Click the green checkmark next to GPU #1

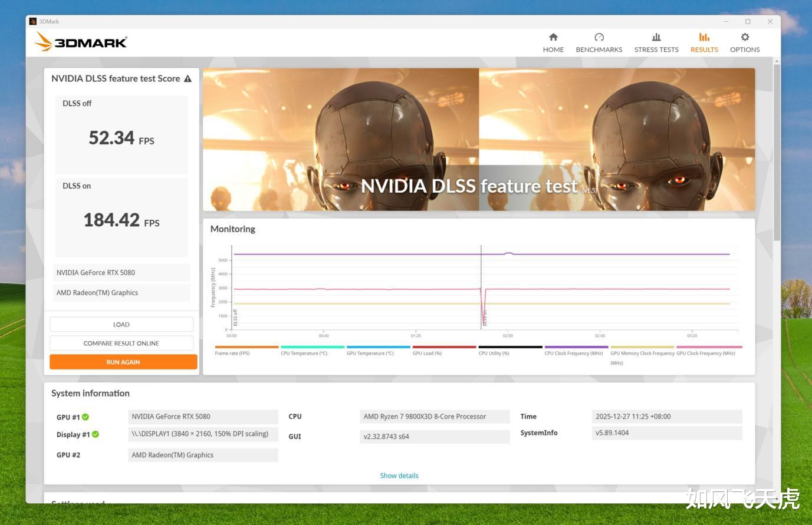[86, 417]
